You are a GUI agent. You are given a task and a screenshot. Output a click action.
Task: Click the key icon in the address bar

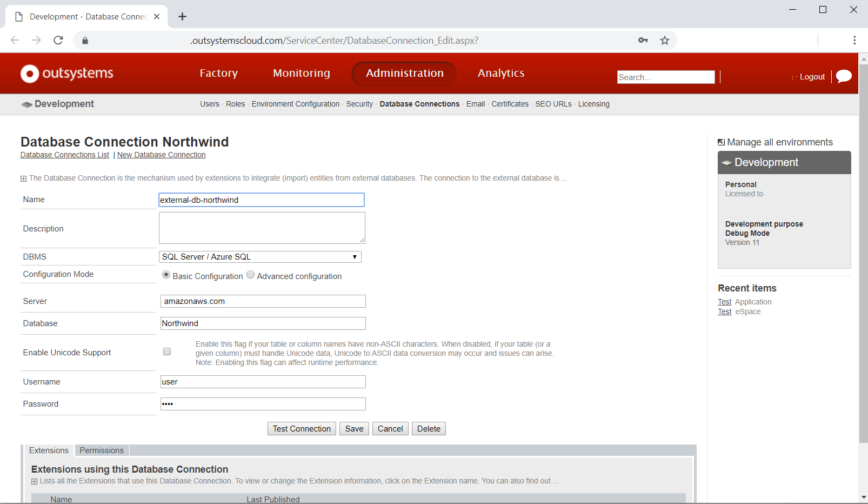(643, 40)
